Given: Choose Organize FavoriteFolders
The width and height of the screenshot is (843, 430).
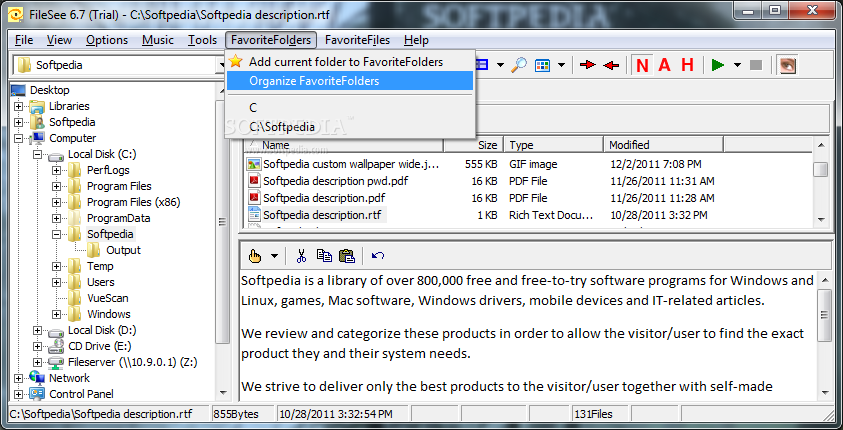Looking at the screenshot, I should click(351, 81).
